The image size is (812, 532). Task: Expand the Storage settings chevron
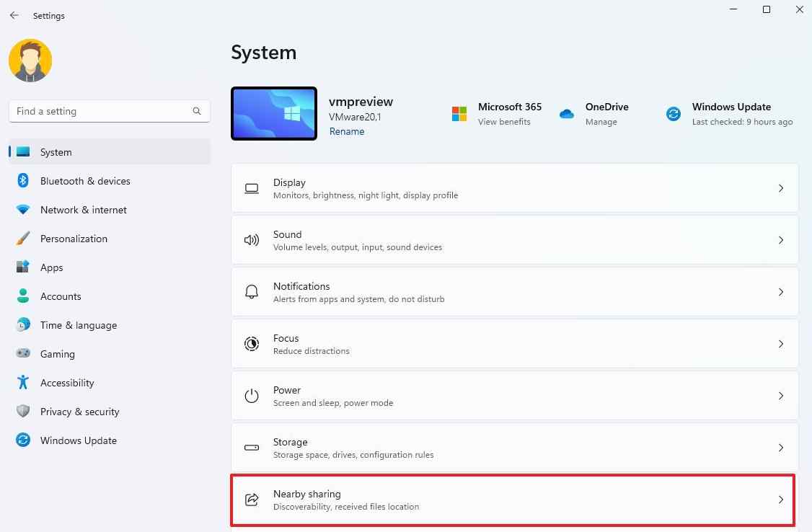pyautogui.click(x=781, y=448)
